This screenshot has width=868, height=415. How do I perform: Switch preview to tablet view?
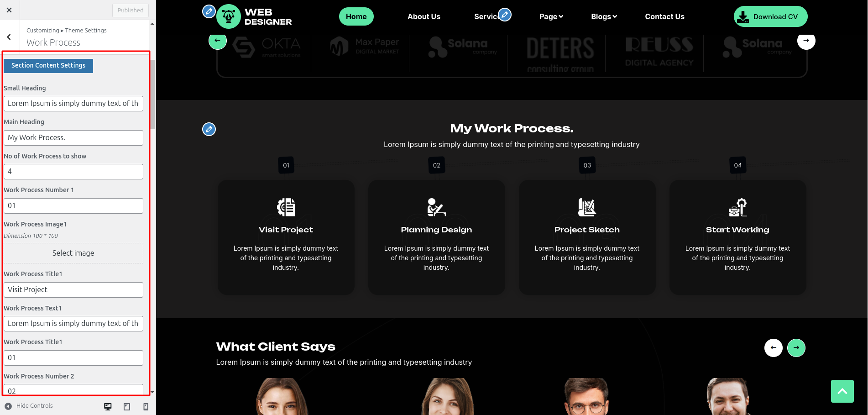(127, 405)
